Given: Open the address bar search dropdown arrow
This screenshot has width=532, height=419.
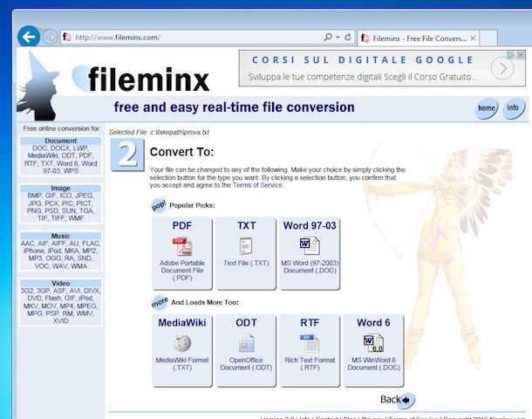Looking at the screenshot, I should [x=338, y=37].
